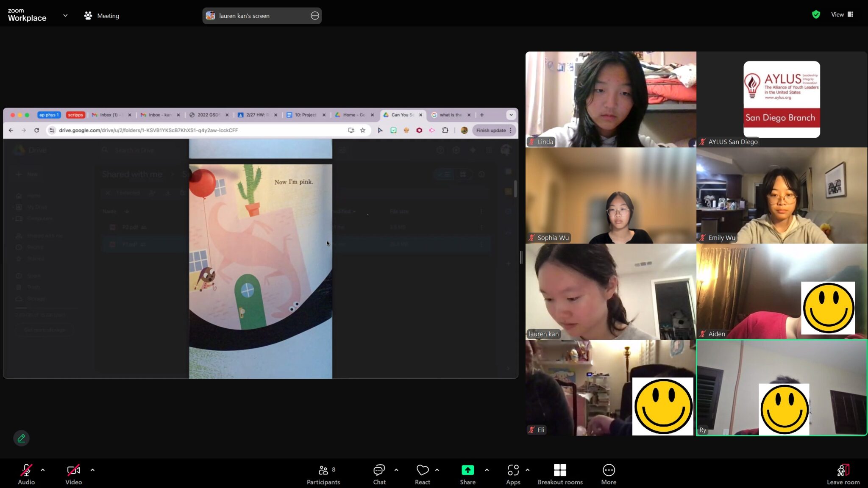Image resolution: width=868 pixels, height=488 pixels.
Task: Go forward in the browser
Action: pyautogui.click(x=24, y=130)
